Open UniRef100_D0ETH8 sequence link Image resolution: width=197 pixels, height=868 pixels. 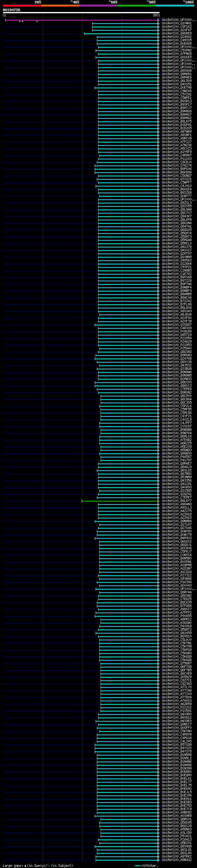[177, 88]
